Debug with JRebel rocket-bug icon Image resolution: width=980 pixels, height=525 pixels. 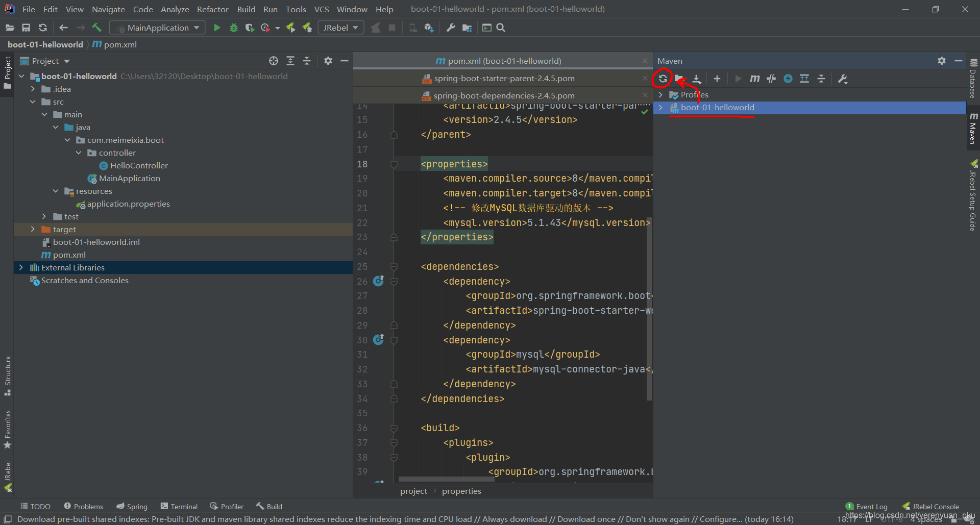click(x=307, y=28)
